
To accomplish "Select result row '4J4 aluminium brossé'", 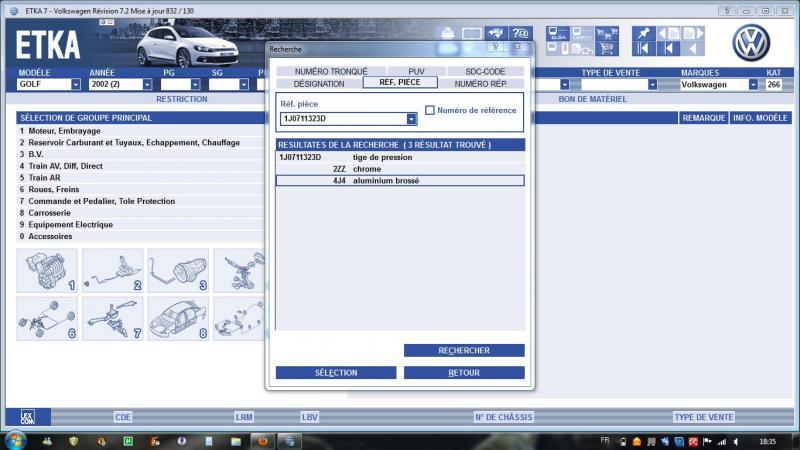I will click(400, 181).
